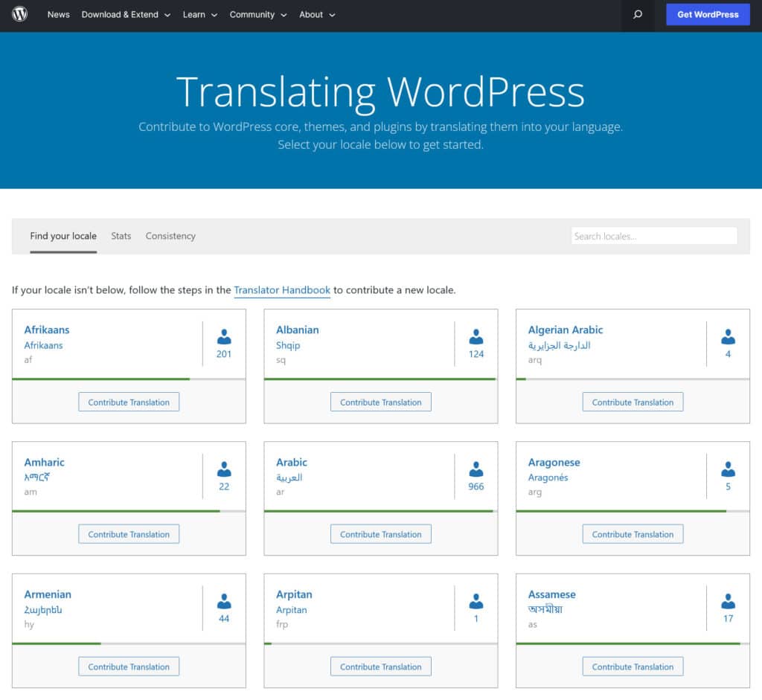Click inside the Search locales field
Screen dimensions: 762x700
coord(653,236)
